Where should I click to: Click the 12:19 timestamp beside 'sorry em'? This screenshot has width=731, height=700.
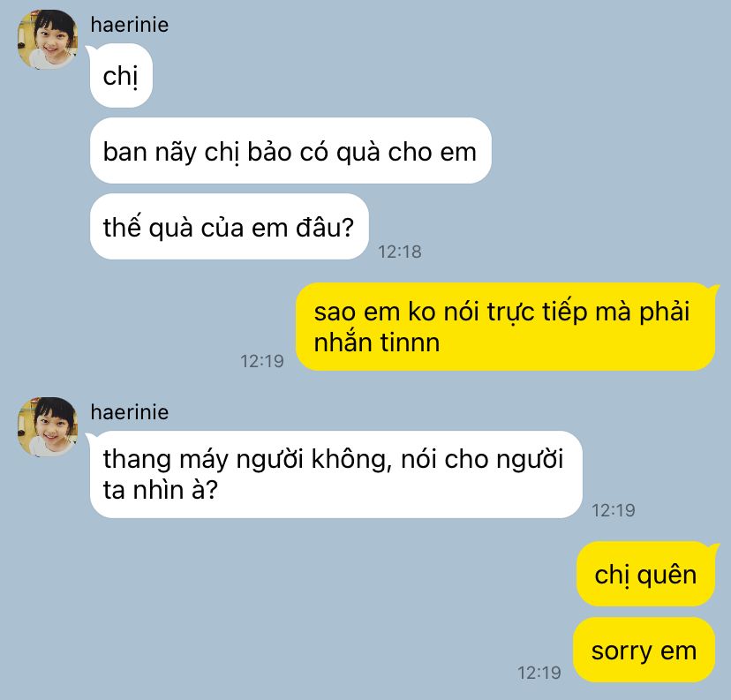[539, 672]
